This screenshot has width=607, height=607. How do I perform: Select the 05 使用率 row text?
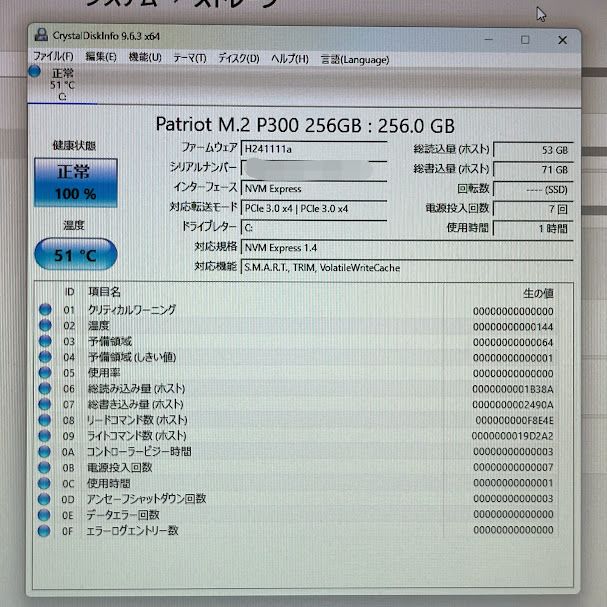coord(104,372)
